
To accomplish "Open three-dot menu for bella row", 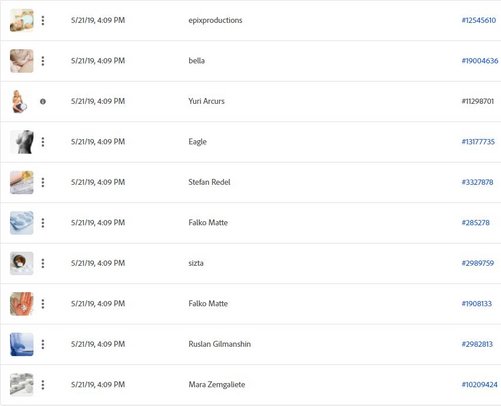I will click(x=43, y=61).
